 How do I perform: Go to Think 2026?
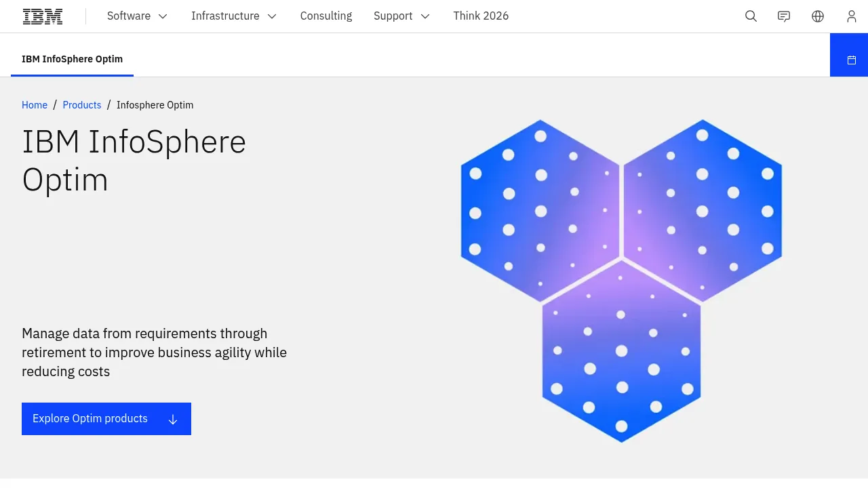[481, 16]
